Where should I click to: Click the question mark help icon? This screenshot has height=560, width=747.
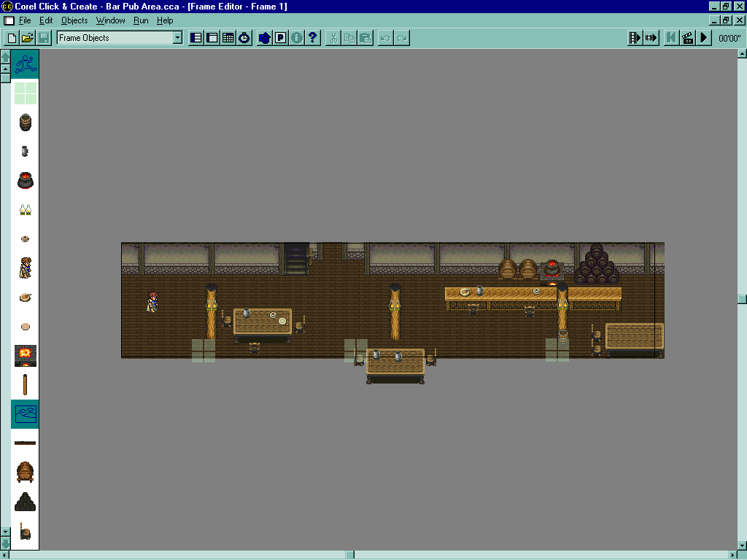312,38
